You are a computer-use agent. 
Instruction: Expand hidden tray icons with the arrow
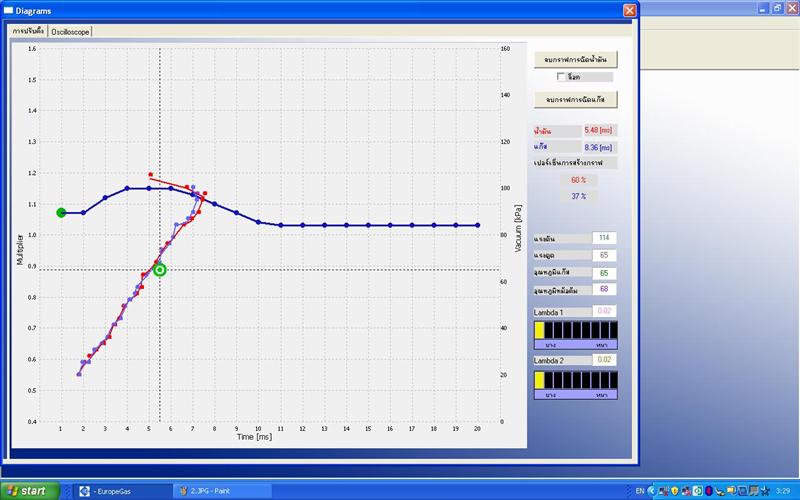(651, 491)
